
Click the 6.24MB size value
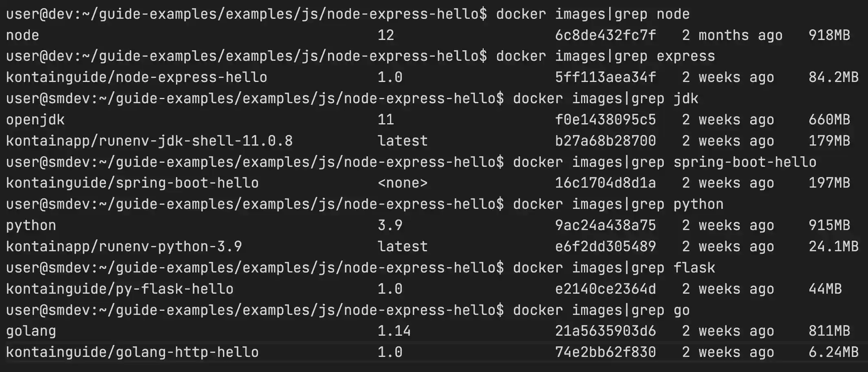point(833,352)
